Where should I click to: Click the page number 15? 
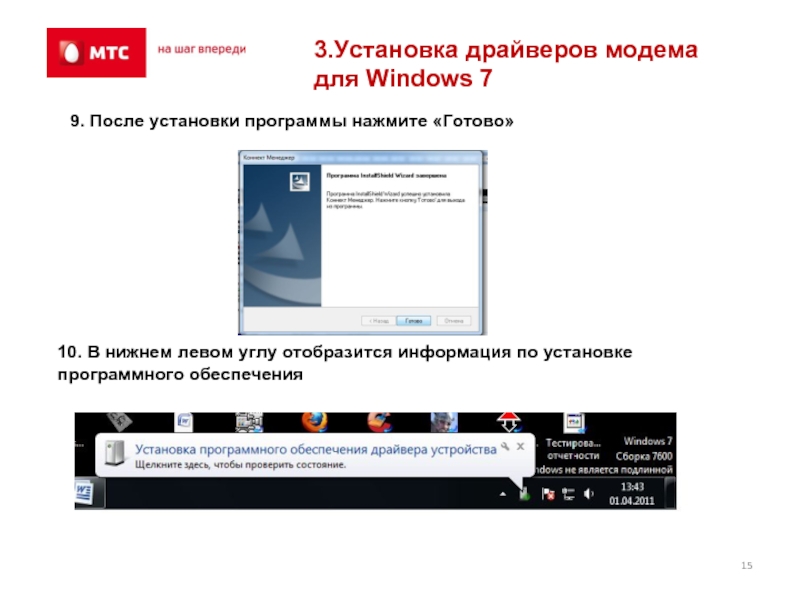[x=747, y=565]
